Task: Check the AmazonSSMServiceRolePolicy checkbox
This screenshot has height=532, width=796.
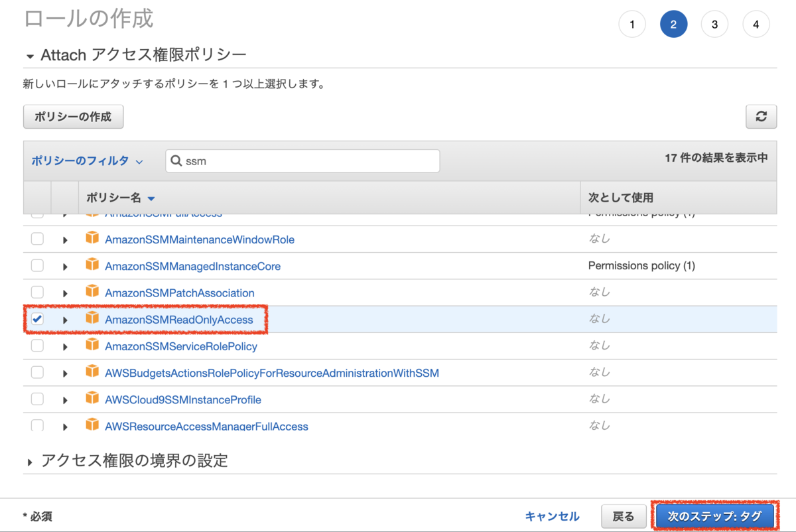Action: pyautogui.click(x=37, y=346)
